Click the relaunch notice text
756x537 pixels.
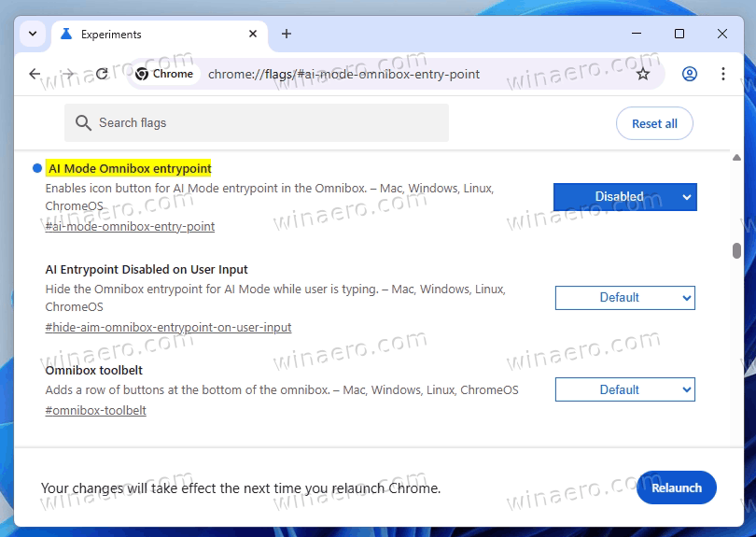click(x=241, y=488)
